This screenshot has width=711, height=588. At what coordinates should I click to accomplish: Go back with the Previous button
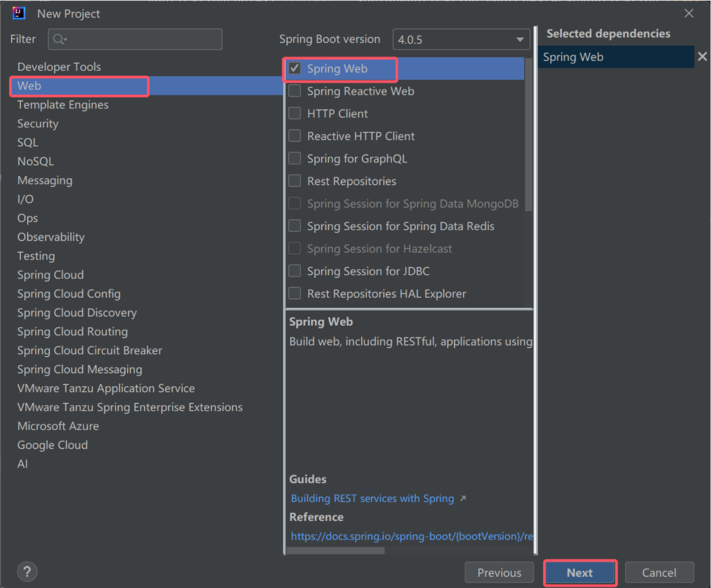point(499,573)
